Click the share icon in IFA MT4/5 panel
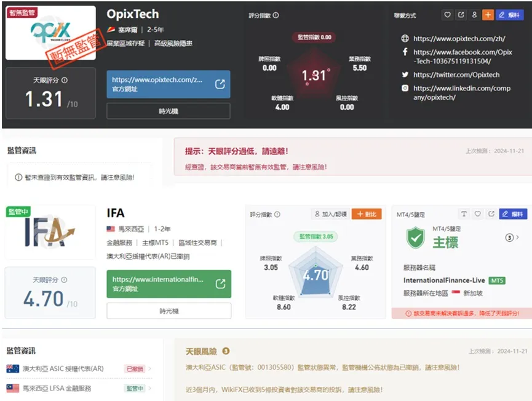532x401 pixels. click(x=491, y=214)
